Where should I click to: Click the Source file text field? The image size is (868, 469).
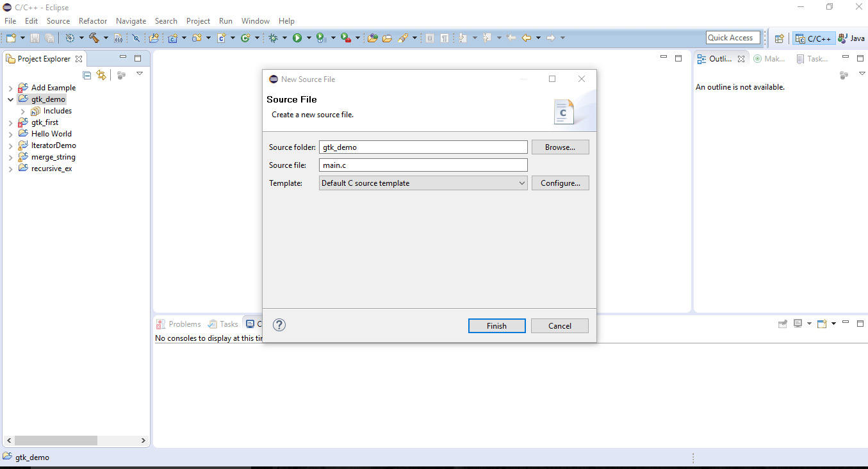pos(423,165)
